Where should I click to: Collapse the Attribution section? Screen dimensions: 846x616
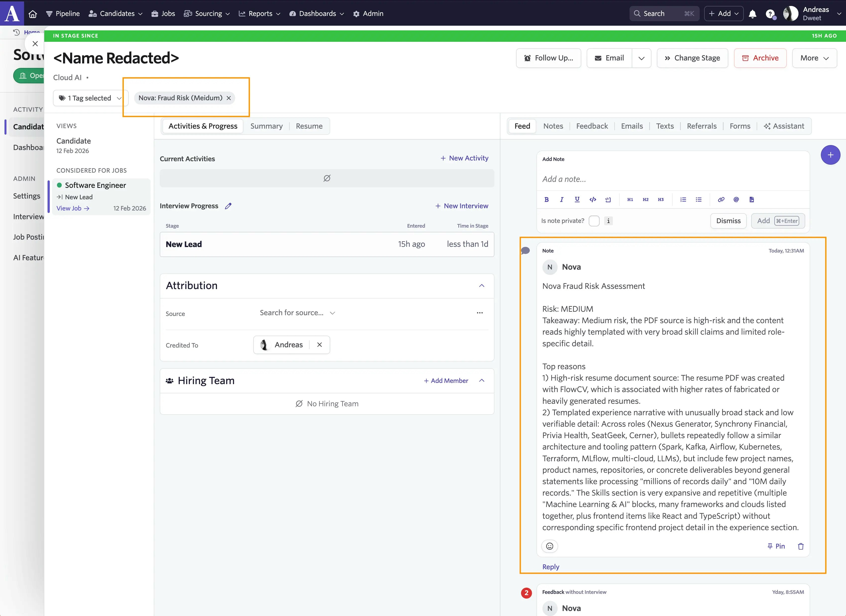click(x=481, y=286)
